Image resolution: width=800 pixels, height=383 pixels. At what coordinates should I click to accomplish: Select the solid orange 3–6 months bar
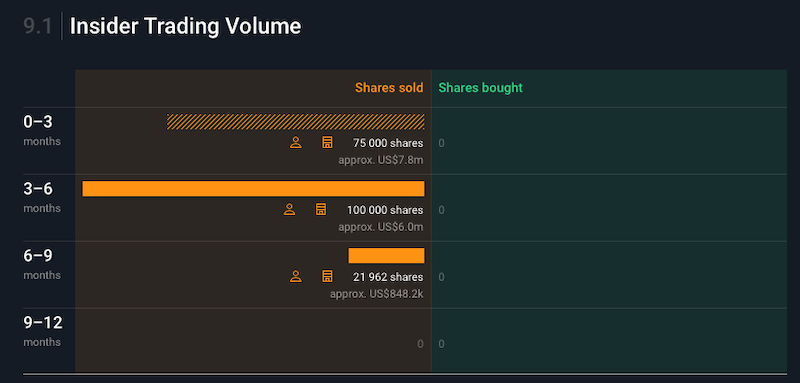(x=253, y=189)
